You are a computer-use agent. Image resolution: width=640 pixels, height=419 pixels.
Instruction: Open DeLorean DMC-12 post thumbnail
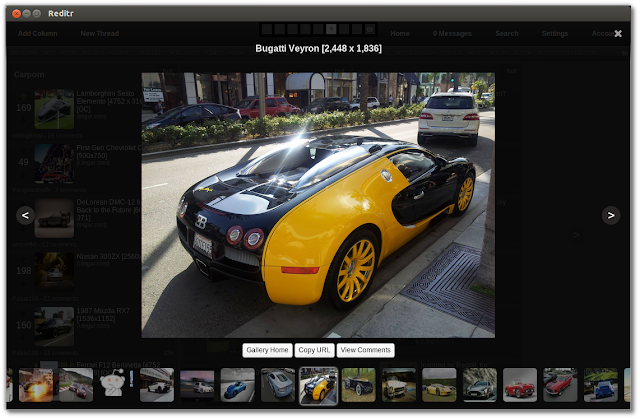point(54,218)
